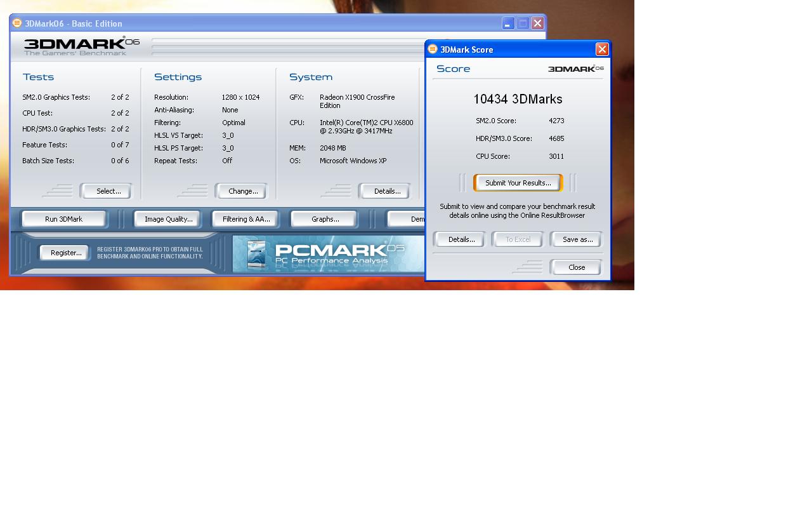Click the Score heading in dialog

pos(453,69)
